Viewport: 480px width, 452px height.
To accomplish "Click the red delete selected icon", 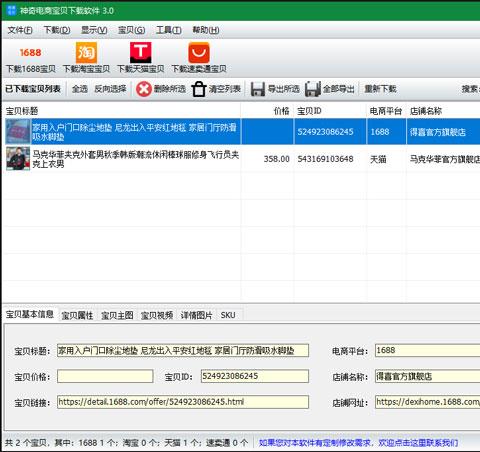I will tap(144, 89).
